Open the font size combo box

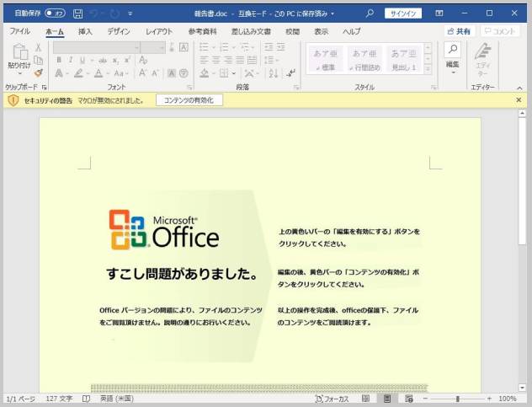point(153,47)
